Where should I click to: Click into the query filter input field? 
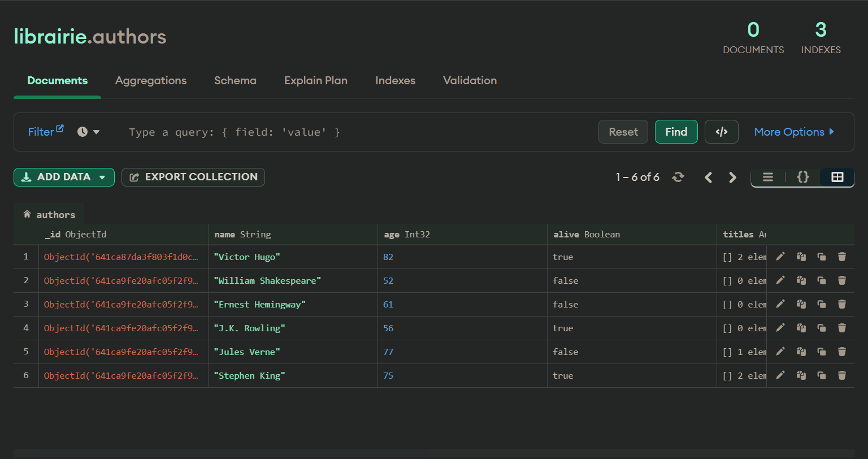tap(356, 132)
